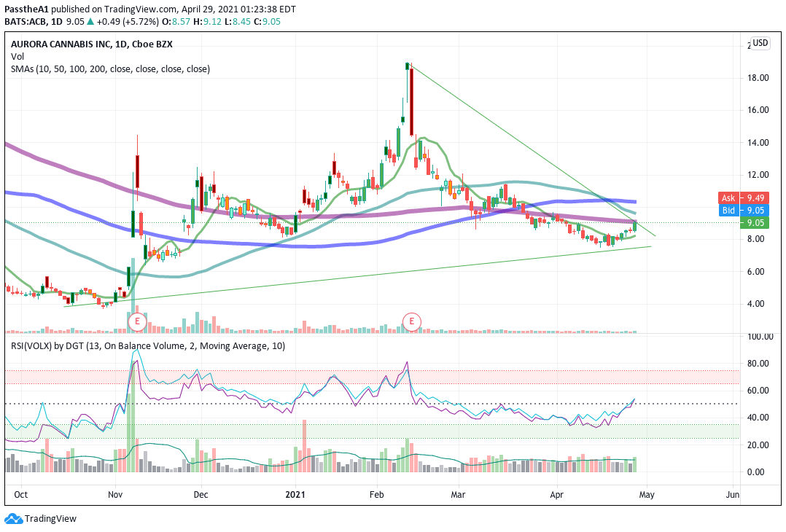Click the earnings E marker in November

click(137, 321)
